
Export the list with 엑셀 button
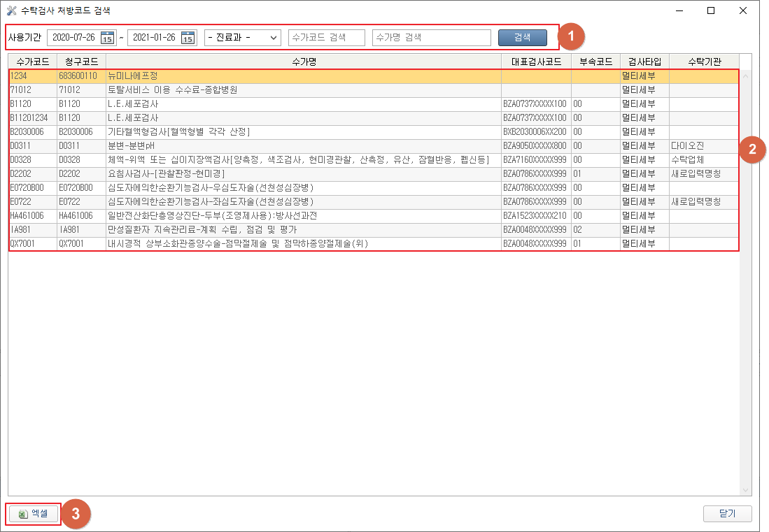[34, 514]
